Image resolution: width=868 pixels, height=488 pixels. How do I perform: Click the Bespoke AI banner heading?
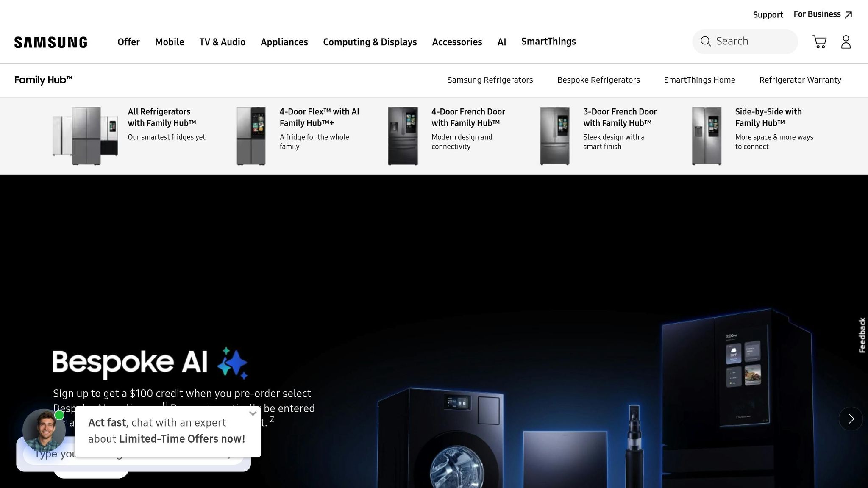coord(130,363)
